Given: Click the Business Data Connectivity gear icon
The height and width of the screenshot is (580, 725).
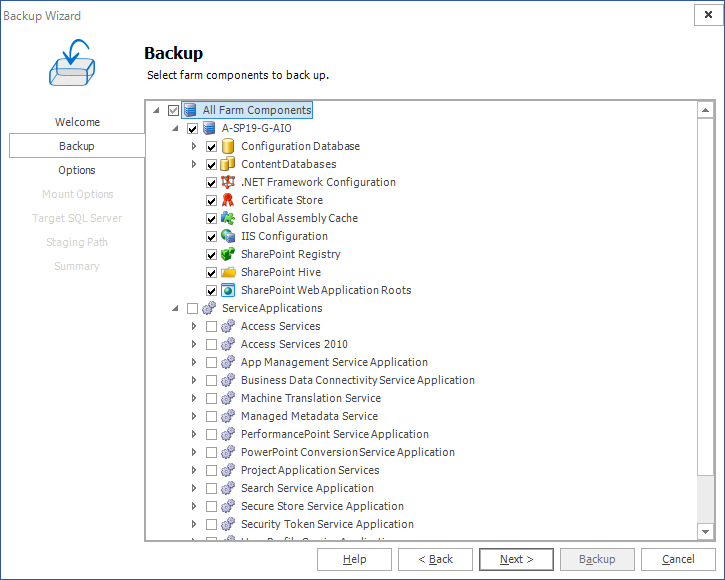Looking at the screenshot, I should pos(228,380).
